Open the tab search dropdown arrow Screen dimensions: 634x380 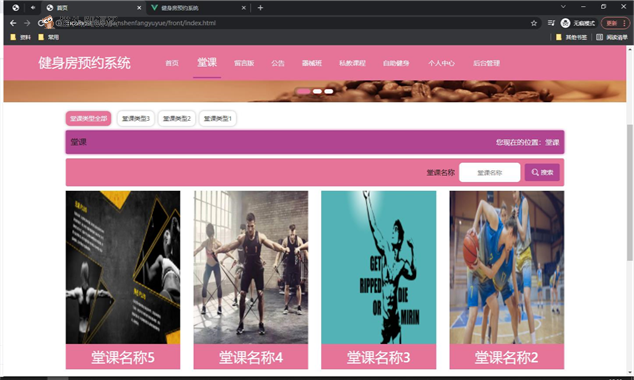[x=563, y=6]
